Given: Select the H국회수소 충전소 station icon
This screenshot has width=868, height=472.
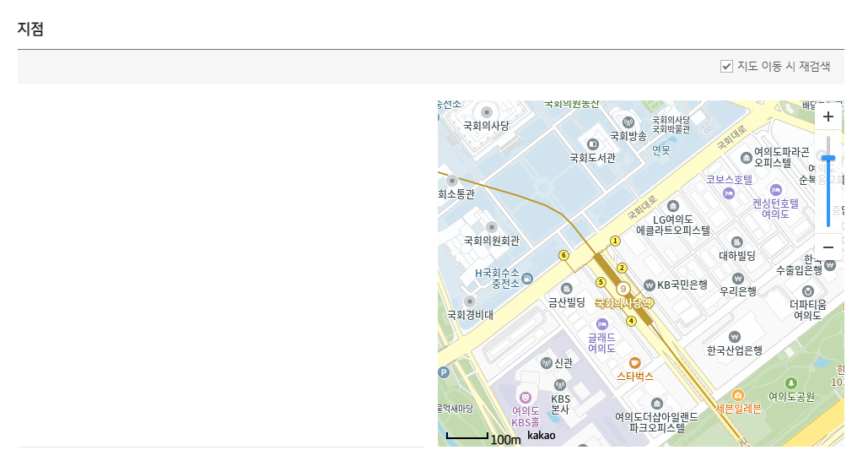Looking at the screenshot, I should coord(527,279).
